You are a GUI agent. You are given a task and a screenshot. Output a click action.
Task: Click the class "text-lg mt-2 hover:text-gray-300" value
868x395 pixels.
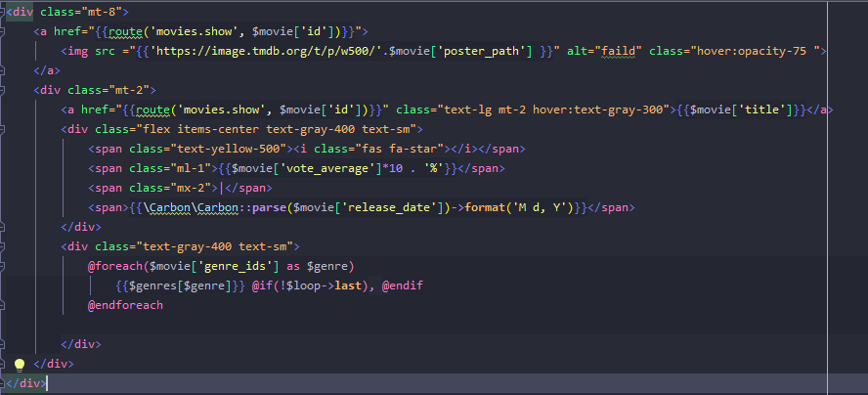(x=553, y=110)
